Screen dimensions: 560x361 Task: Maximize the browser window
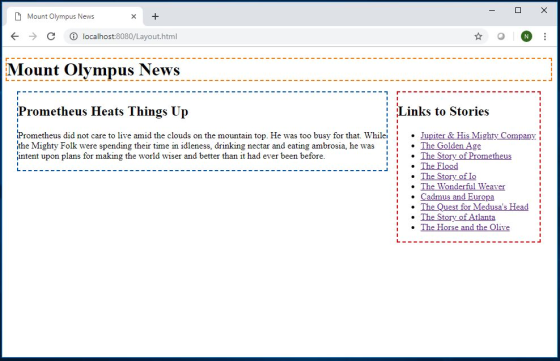(518, 10)
